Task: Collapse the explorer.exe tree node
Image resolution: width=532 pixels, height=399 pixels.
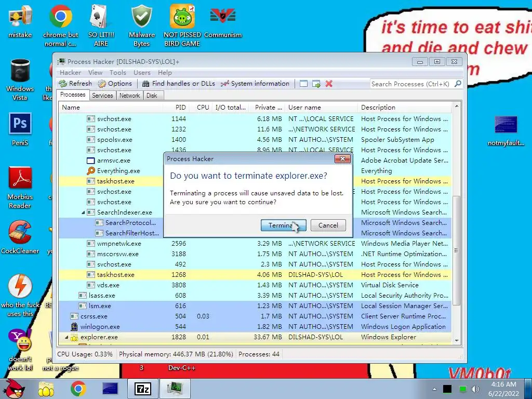Action: pos(67,338)
